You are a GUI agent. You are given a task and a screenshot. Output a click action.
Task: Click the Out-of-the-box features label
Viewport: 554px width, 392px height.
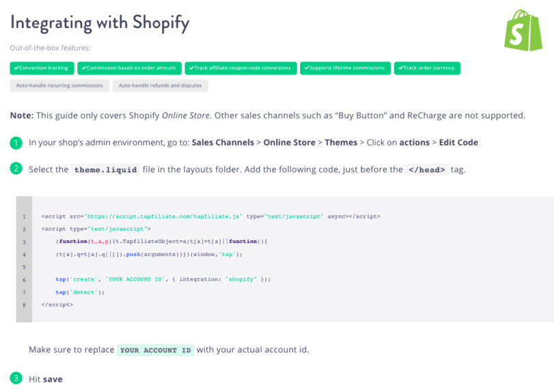click(50, 49)
